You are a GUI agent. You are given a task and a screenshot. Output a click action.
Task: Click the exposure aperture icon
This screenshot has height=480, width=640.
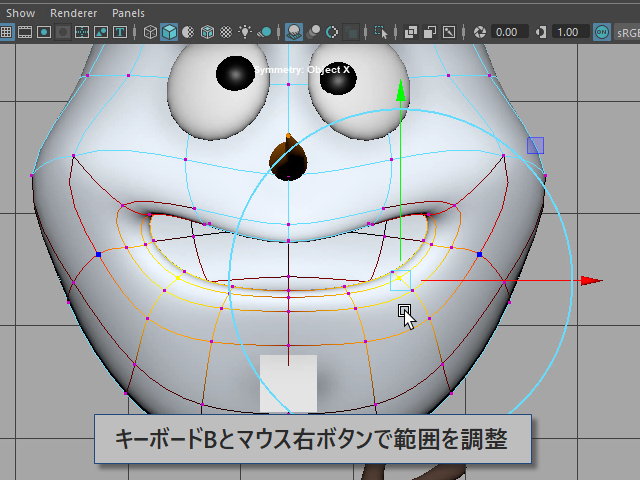pos(478,32)
